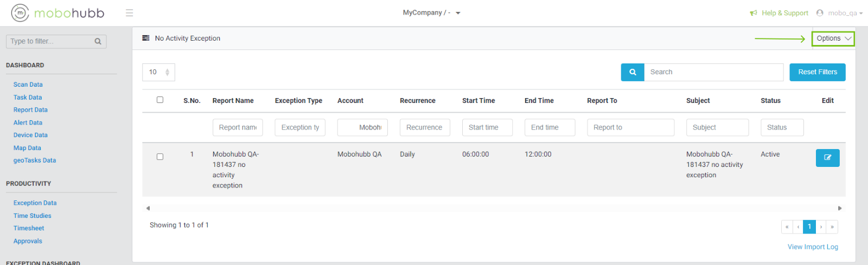868x265 pixels.
Task: Click the right arrow of horizontal scrollbar
Action: coord(840,208)
